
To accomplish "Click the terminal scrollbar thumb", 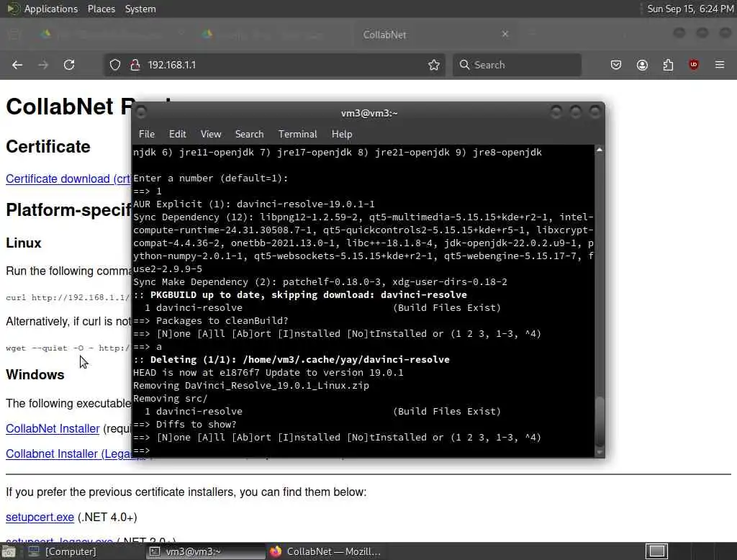I will (x=600, y=422).
